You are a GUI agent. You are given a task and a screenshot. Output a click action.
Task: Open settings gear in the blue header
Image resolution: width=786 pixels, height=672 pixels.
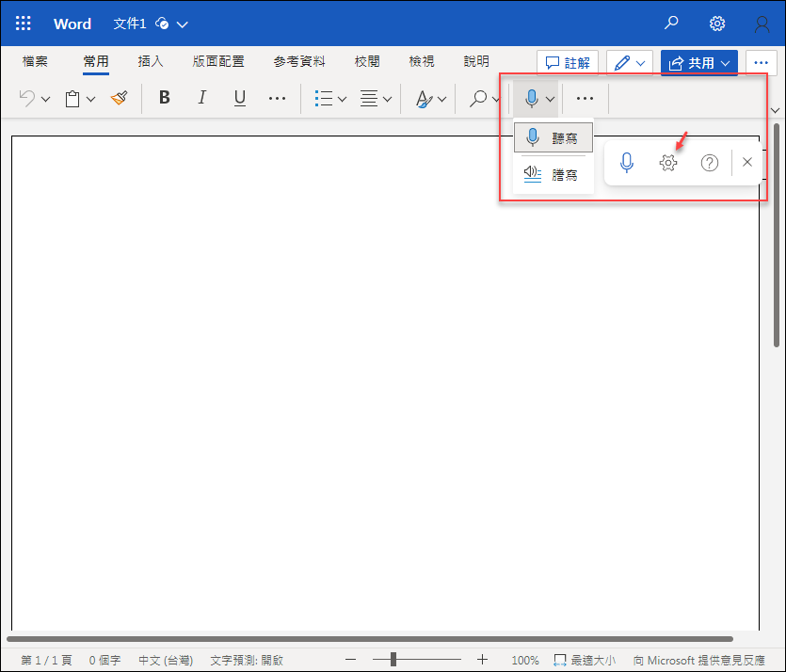717,24
